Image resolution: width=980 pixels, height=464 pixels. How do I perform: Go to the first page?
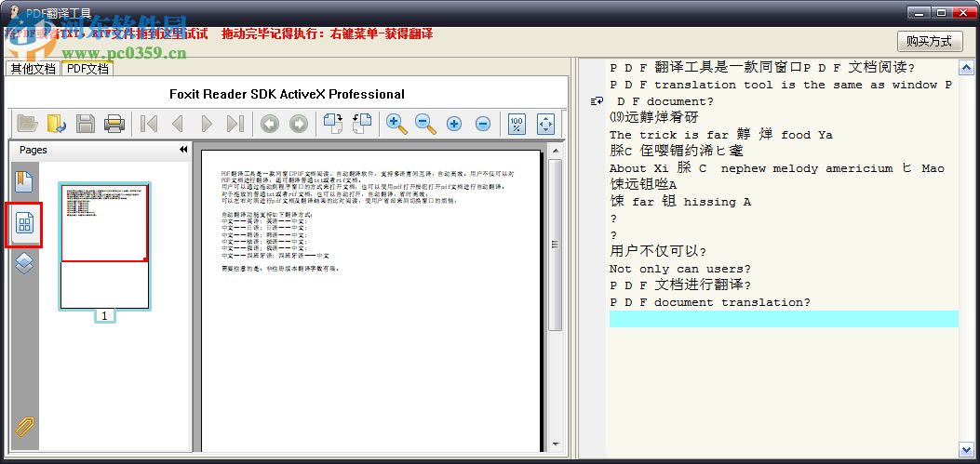point(149,124)
